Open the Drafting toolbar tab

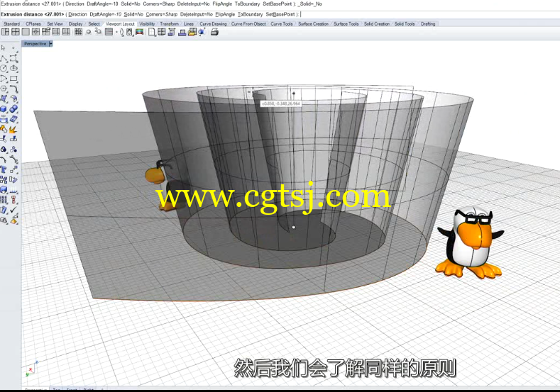click(x=428, y=24)
